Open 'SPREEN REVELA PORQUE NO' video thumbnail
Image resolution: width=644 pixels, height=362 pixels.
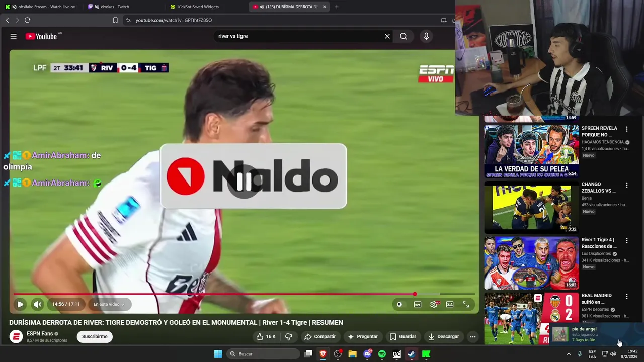click(532, 151)
